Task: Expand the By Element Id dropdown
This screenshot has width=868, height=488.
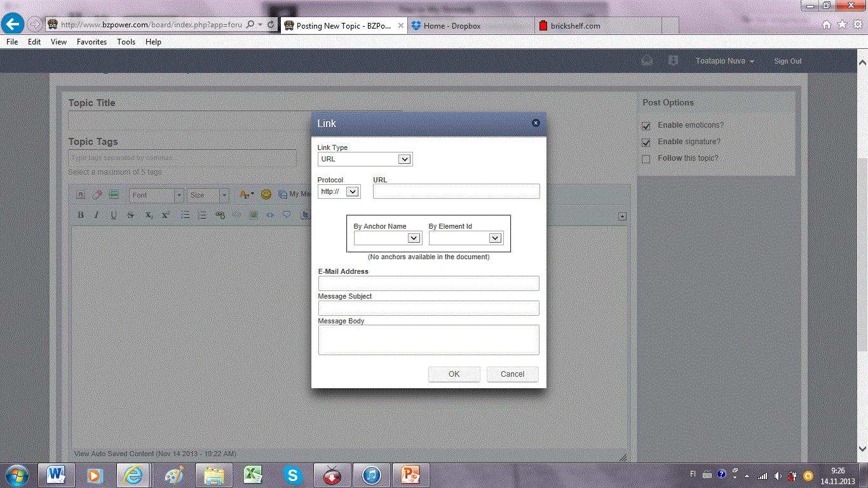Action: coord(466,238)
